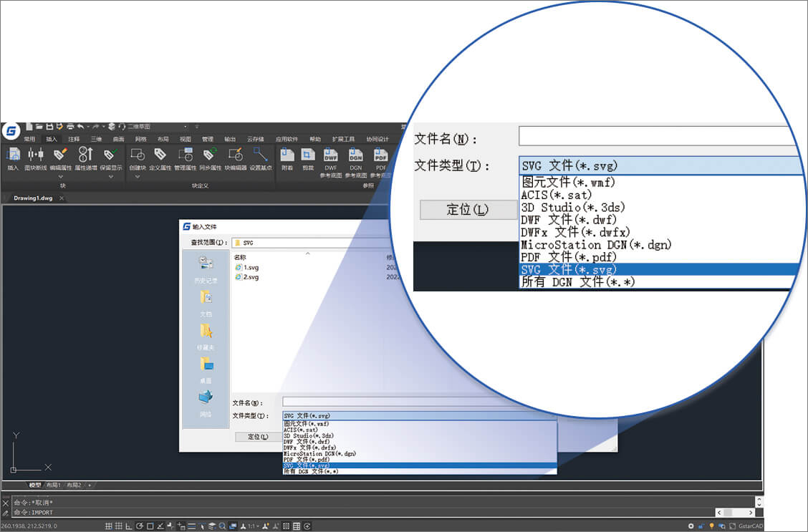Switch to the 常用 ribbon tab

29,139
